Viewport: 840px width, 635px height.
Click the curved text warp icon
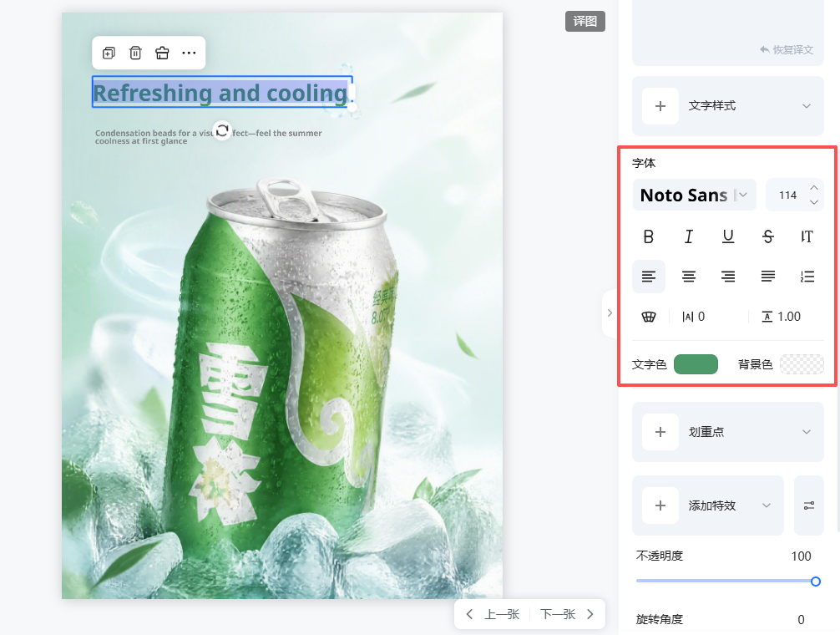pos(649,317)
